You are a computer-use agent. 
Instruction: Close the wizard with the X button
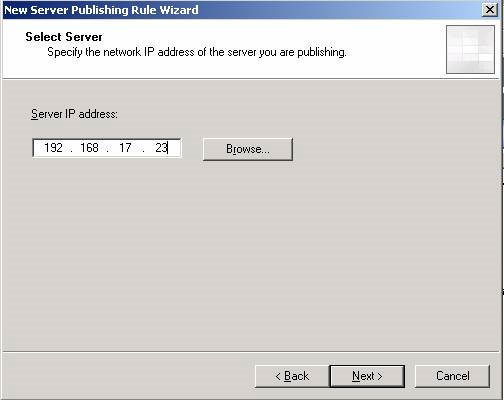pyautogui.click(x=489, y=9)
